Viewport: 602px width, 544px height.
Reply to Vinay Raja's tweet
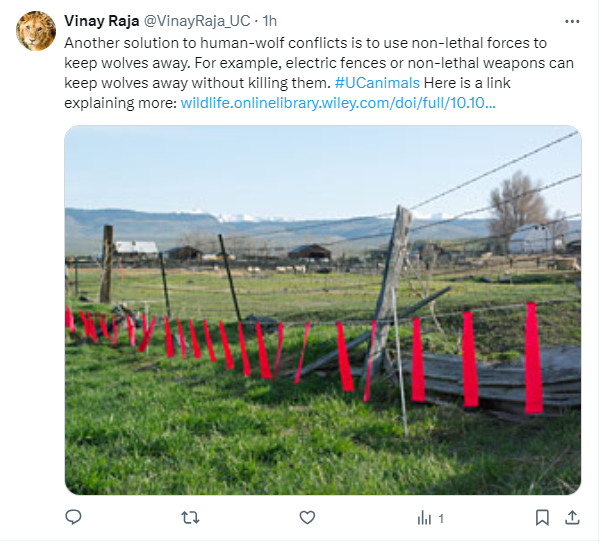click(x=73, y=517)
